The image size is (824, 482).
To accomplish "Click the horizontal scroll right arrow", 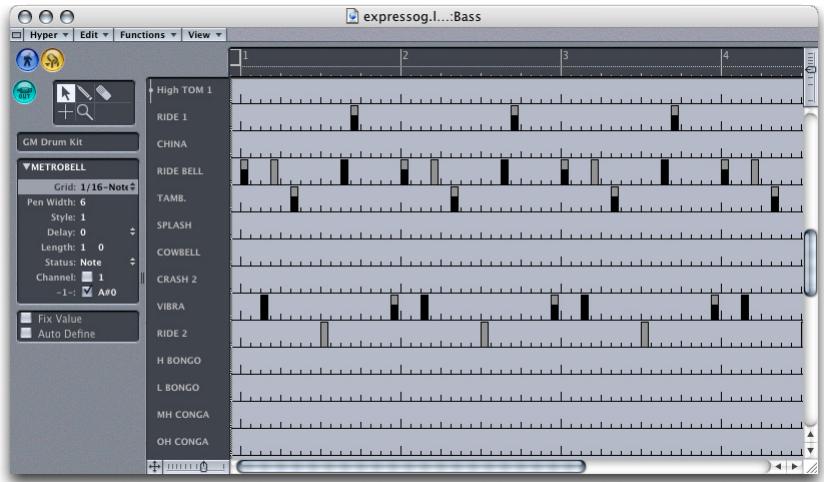I will (x=795, y=466).
